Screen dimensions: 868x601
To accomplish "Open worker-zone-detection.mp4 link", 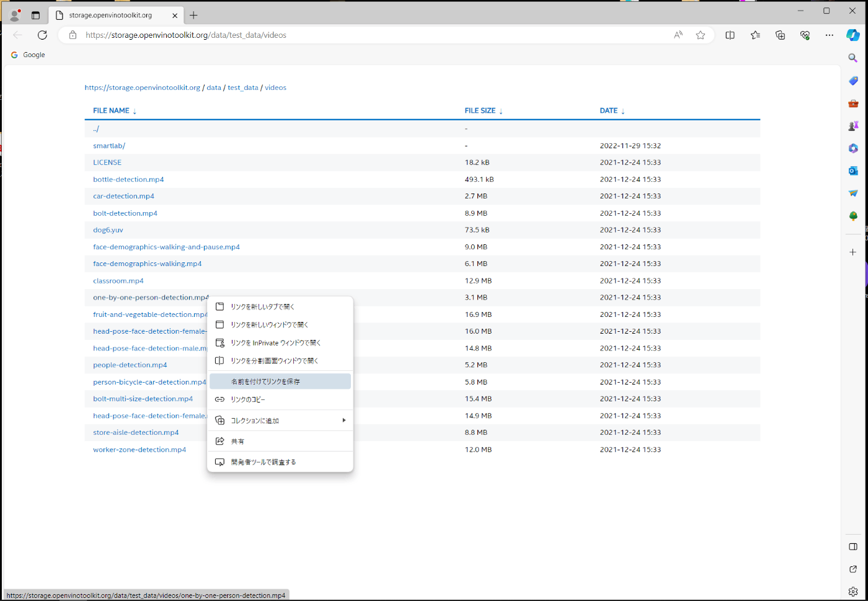I will [x=139, y=450].
